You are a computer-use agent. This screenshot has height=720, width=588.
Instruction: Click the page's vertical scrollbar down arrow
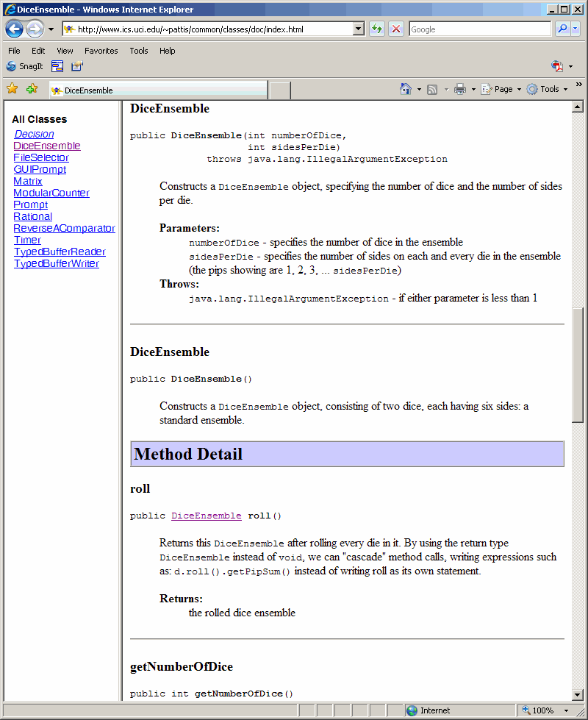578,694
